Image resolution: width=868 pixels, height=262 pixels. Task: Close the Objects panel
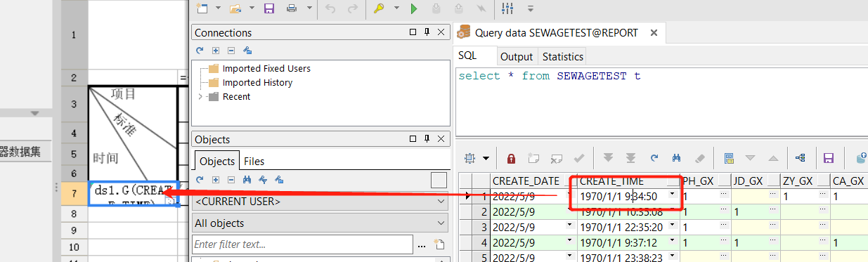point(441,139)
